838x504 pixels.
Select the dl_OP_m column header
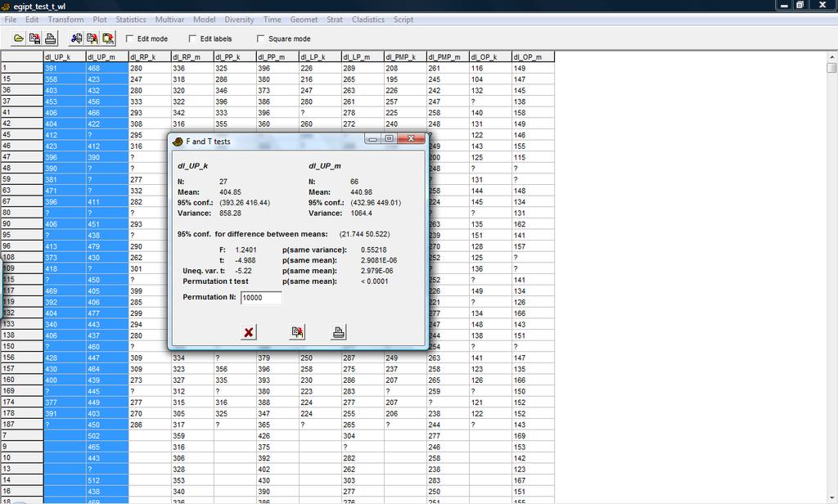point(534,56)
